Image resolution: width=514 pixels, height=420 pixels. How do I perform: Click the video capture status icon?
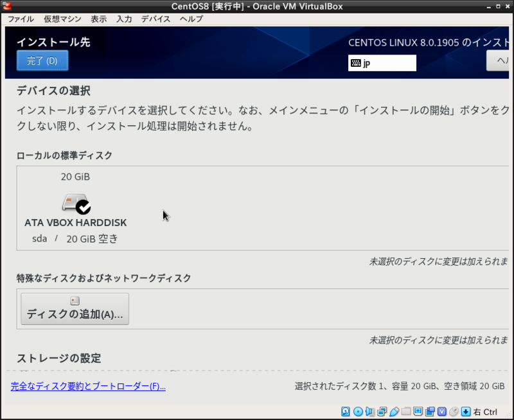[430, 412]
